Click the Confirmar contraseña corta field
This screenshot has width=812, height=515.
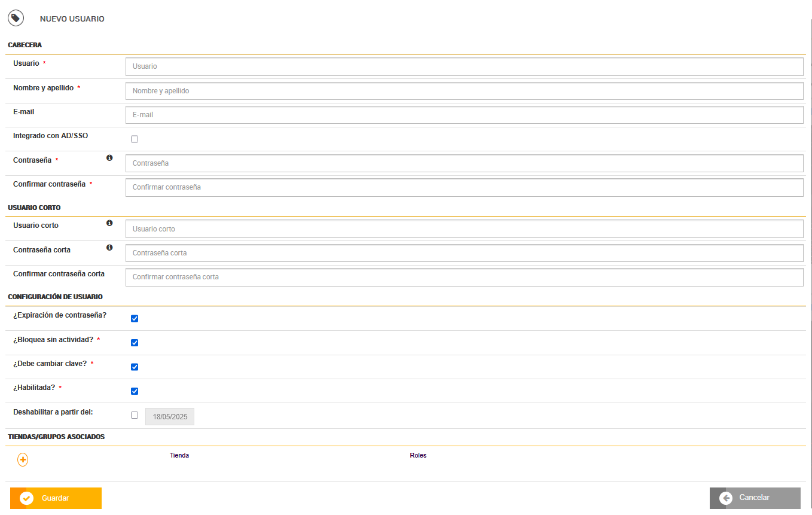click(x=465, y=277)
